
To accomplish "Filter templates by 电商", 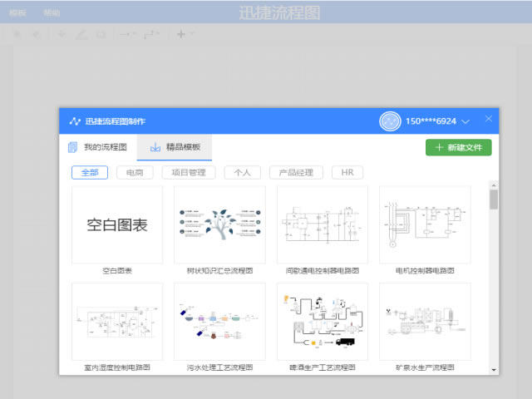I will tap(135, 172).
